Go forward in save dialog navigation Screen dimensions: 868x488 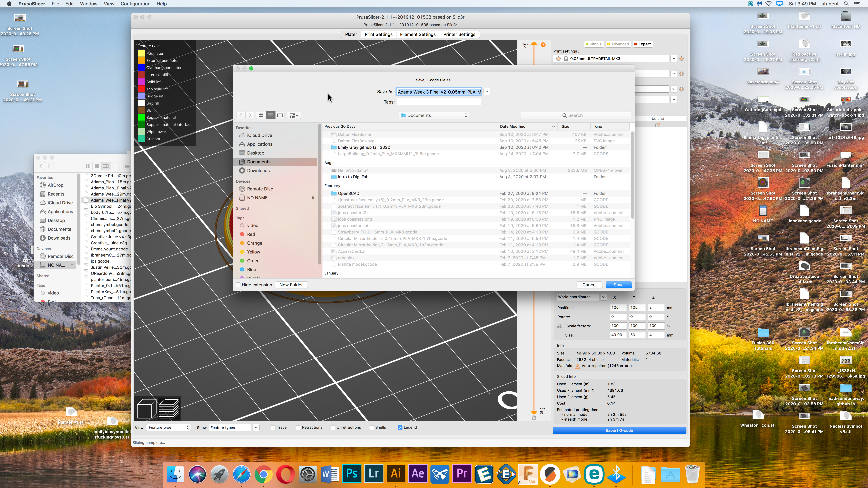(250, 115)
